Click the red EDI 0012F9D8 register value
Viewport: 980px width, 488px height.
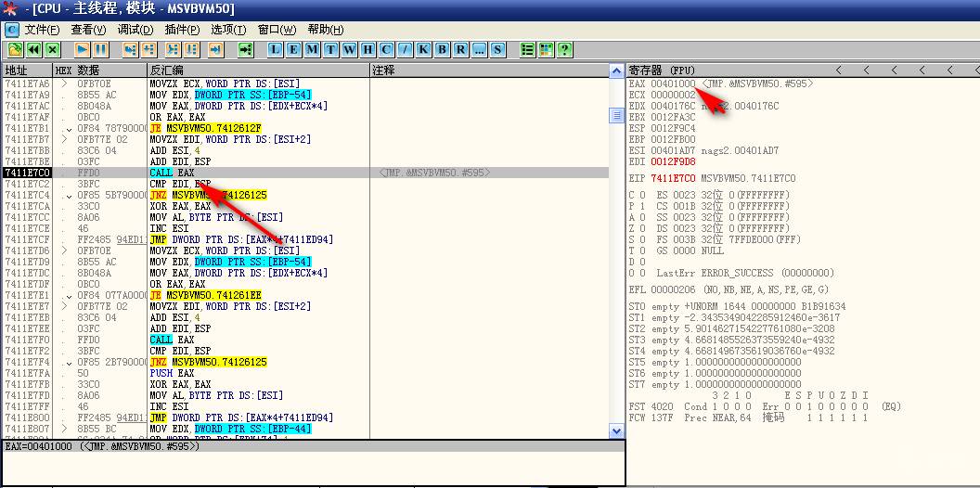pos(673,161)
